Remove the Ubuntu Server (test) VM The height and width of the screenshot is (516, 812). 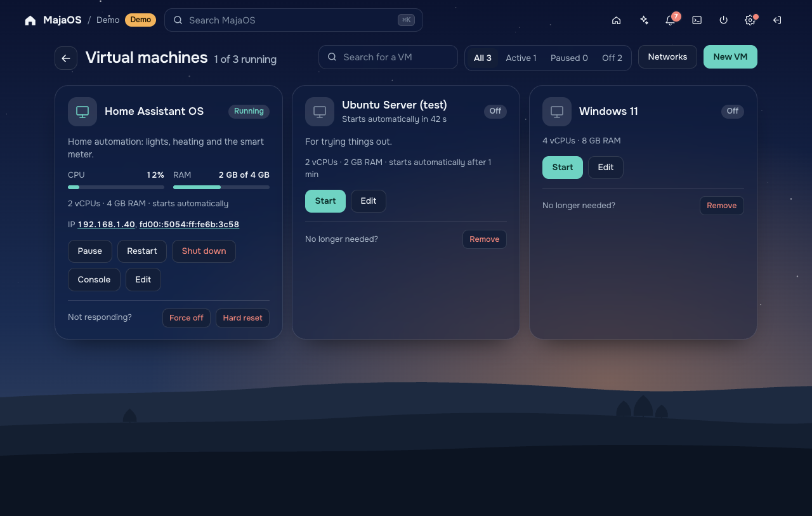pos(485,239)
